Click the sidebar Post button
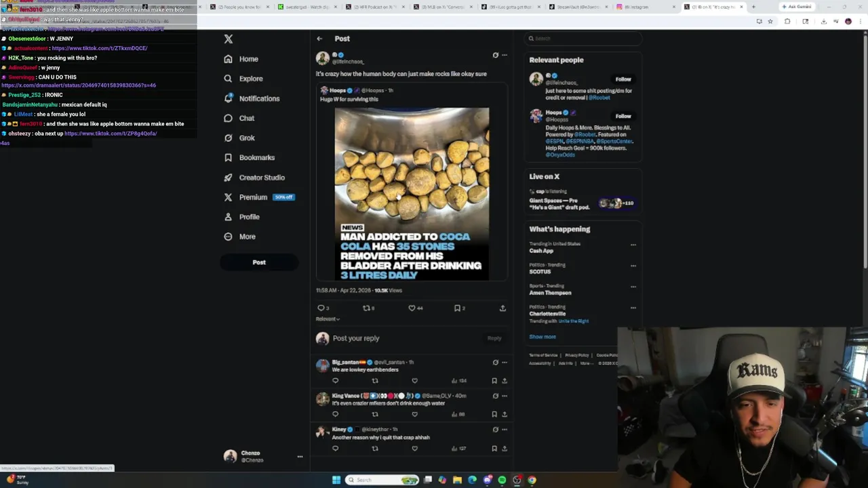Viewport: 868px width, 488px height. click(x=259, y=262)
